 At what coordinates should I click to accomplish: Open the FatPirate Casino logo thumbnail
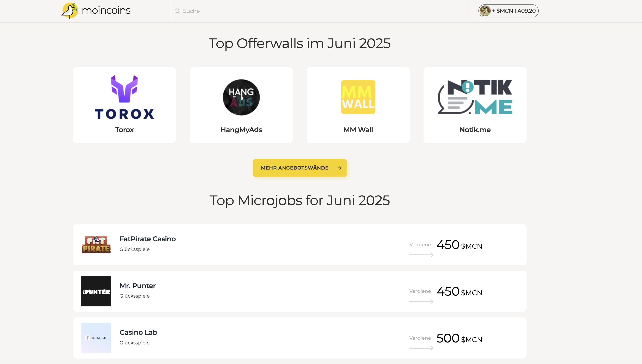coord(96,245)
